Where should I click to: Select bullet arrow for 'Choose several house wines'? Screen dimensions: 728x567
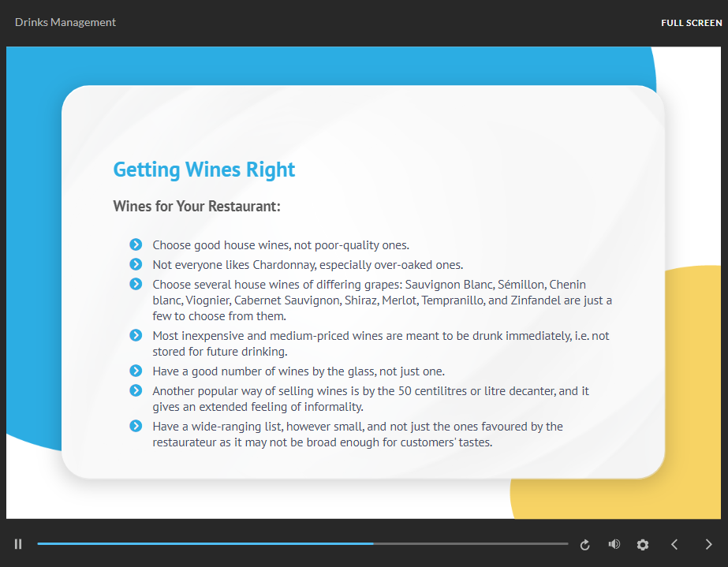[x=136, y=284]
